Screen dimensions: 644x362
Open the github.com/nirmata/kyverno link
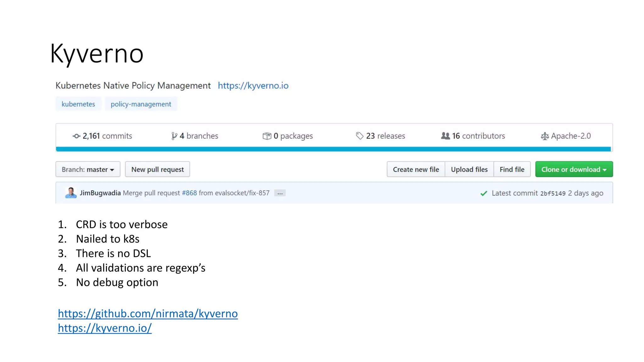[148, 314]
